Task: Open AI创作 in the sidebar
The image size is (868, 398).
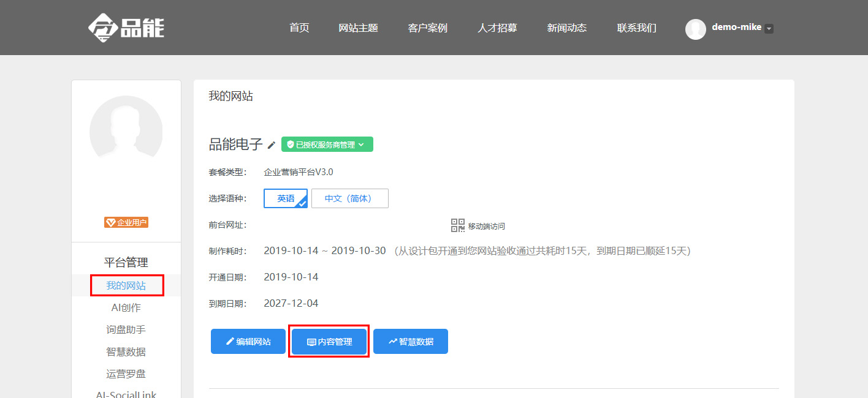Action: (126, 307)
